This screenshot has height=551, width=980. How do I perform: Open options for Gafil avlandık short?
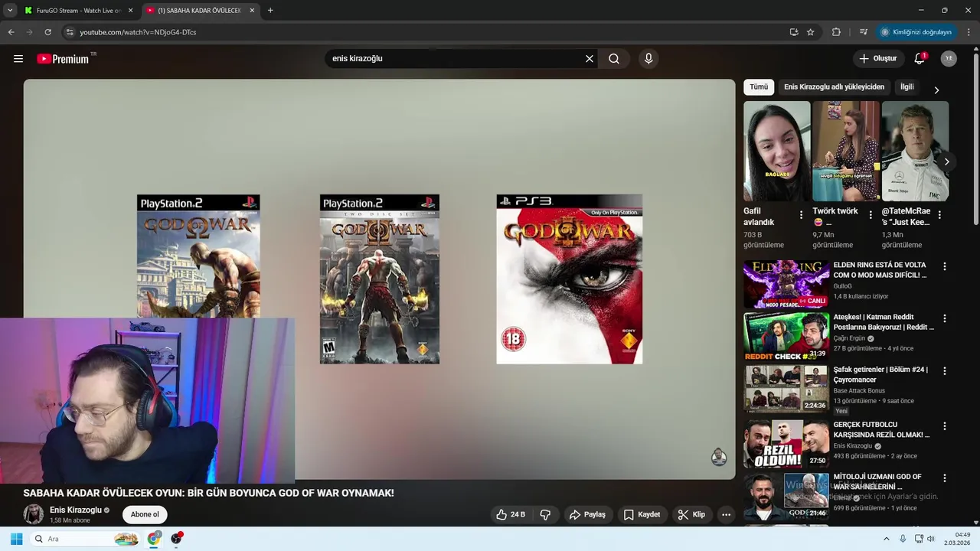(802, 215)
